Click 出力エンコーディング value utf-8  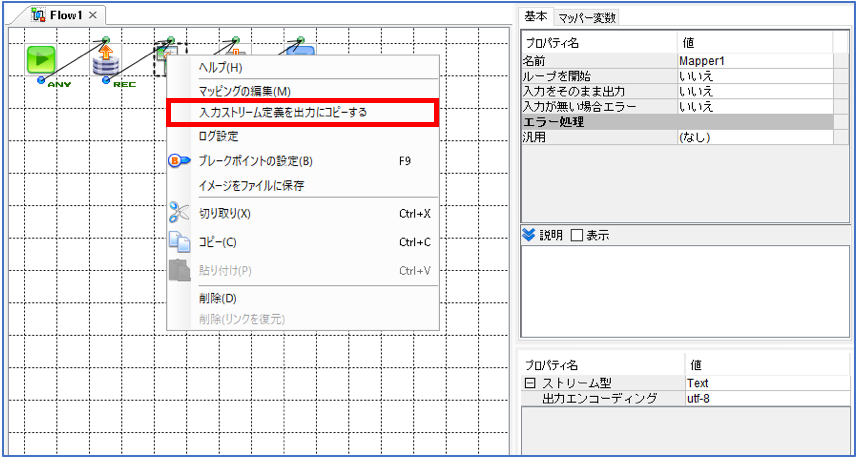(766, 399)
